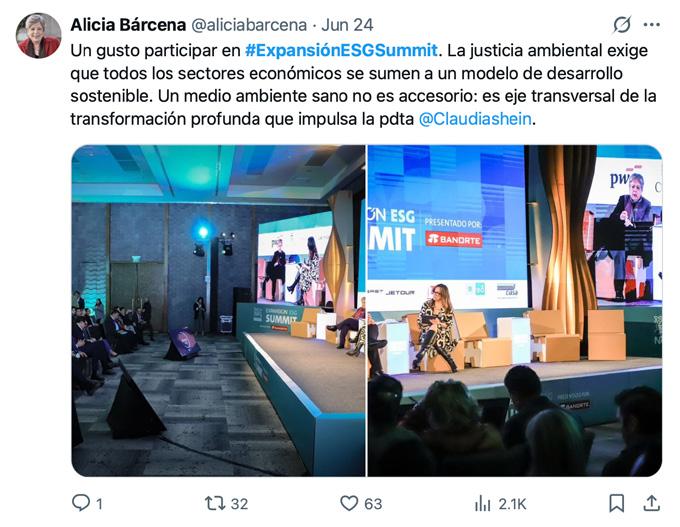Open the #ExpansiónESGSummit hashtag
Screen dimensions: 680x527
pyautogui.click(x=341, y=50)
